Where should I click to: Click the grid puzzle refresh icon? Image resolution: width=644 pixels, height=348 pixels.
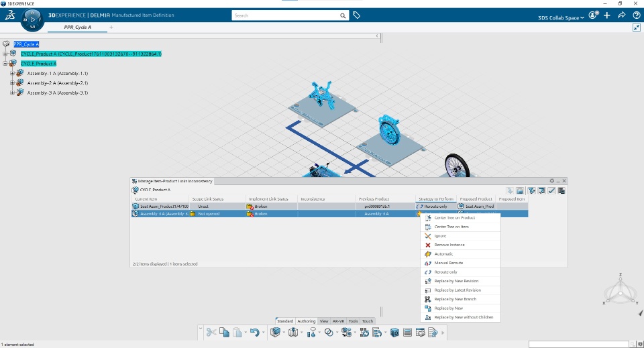[364, 332]
